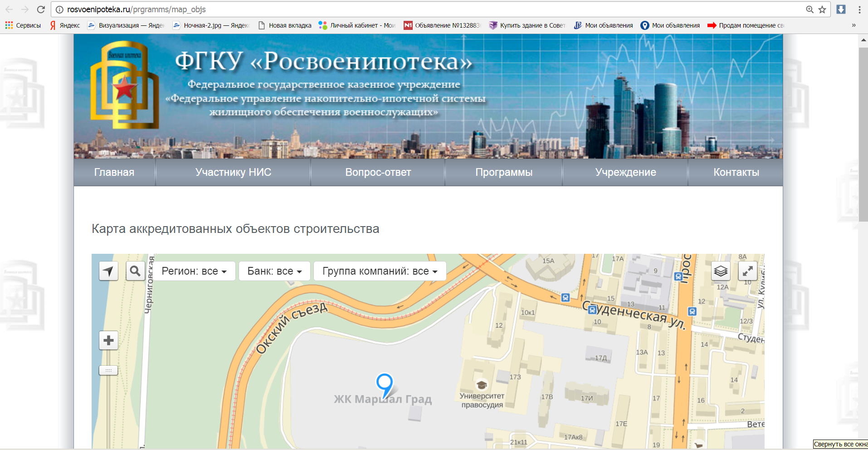Expand the Регион: все dropdown
Viewport: 868px width, 450px height.
point(194,271)
